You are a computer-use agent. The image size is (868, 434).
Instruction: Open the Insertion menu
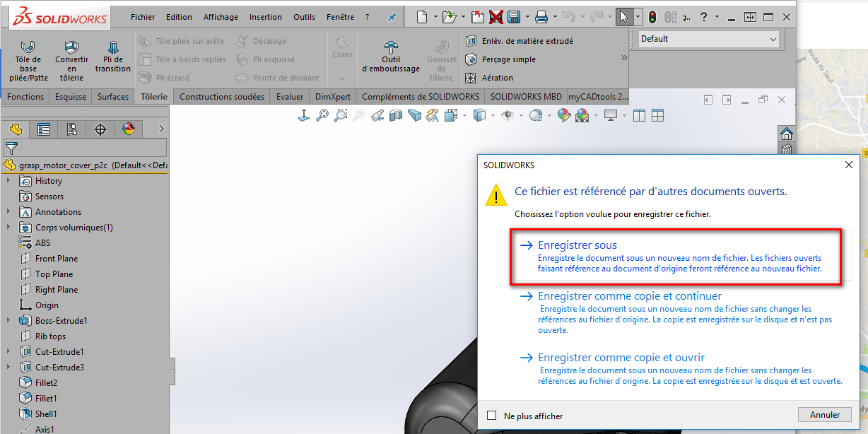pos(266,17)
